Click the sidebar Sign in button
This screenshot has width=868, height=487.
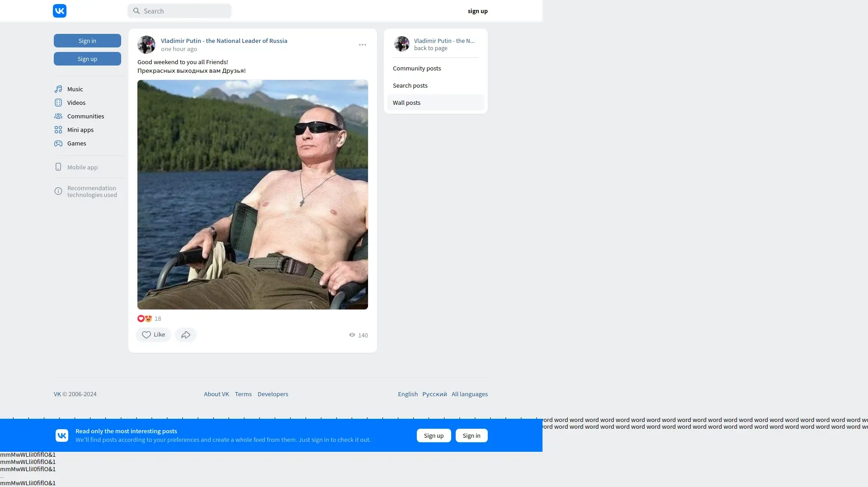(87, 41)
